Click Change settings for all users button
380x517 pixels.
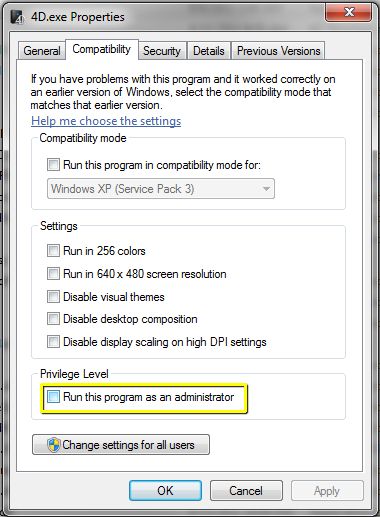(x=121, y=445)
